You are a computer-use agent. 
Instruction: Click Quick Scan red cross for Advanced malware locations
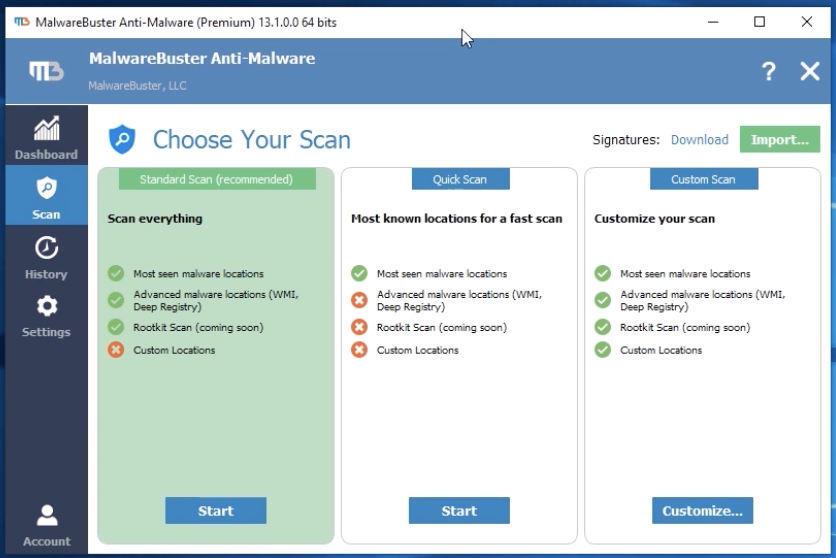[359, 300]
